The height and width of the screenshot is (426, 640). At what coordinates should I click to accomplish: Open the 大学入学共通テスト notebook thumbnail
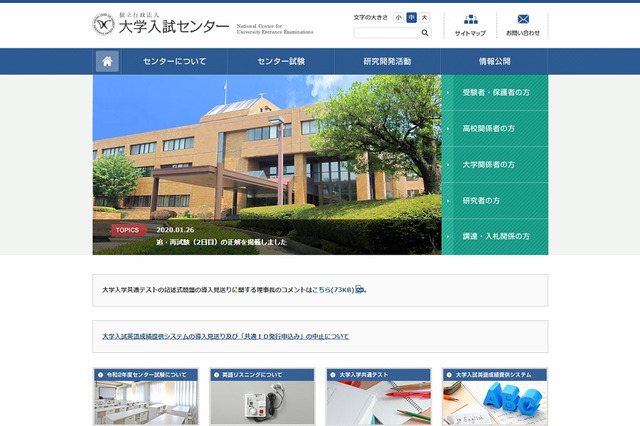[378, 403]
